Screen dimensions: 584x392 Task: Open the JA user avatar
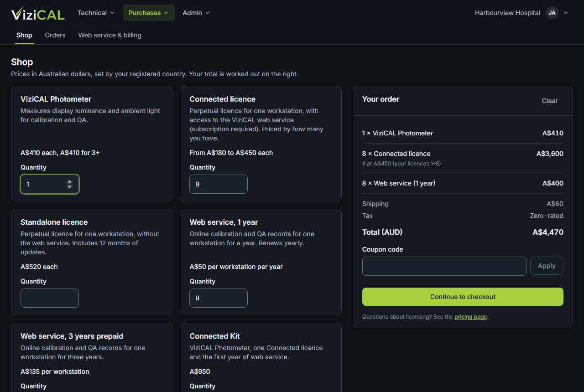(552, 13)
